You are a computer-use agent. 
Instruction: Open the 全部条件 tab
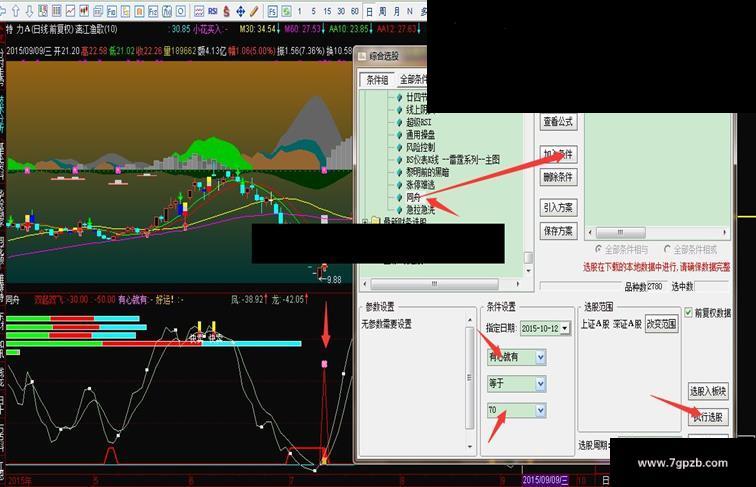coord(411,80)
